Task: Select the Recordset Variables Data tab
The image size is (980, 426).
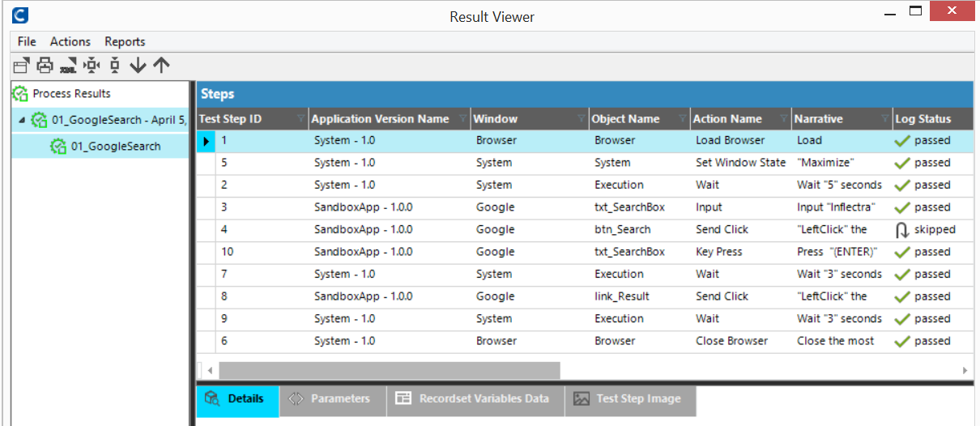Action: (x=475, y=398)
